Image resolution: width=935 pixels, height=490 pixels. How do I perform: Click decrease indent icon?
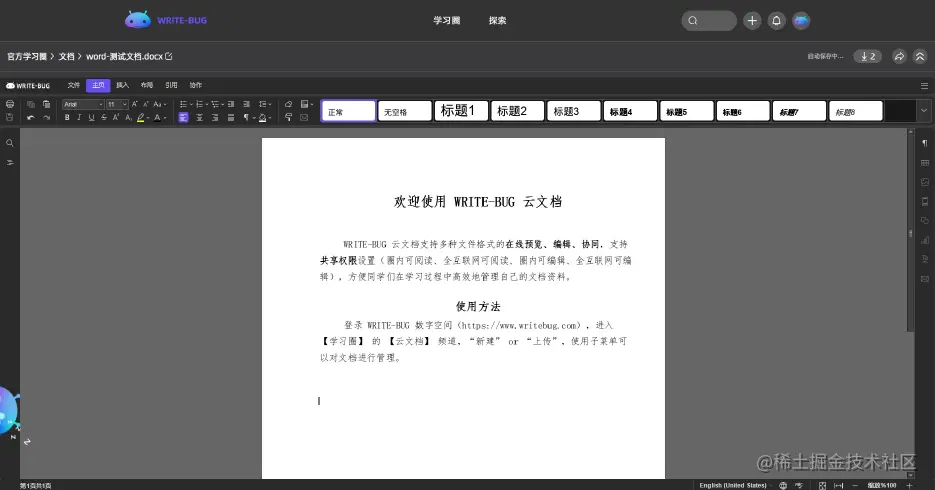231,104
